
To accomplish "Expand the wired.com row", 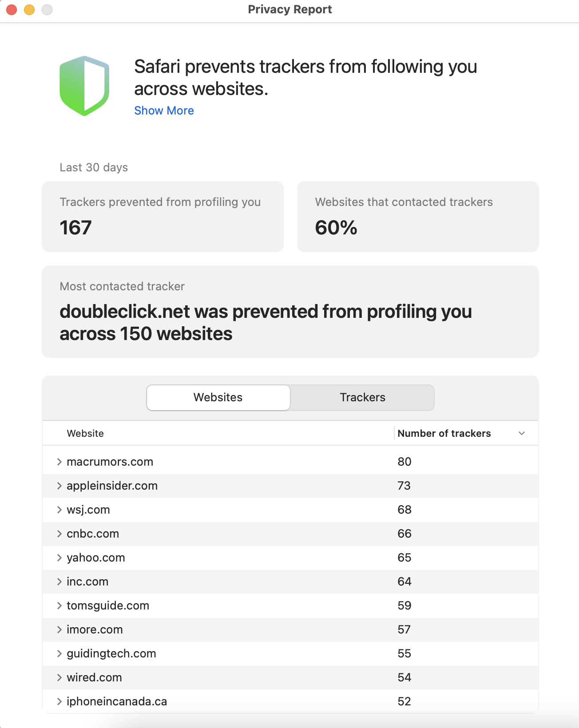I will pos(59,677).
